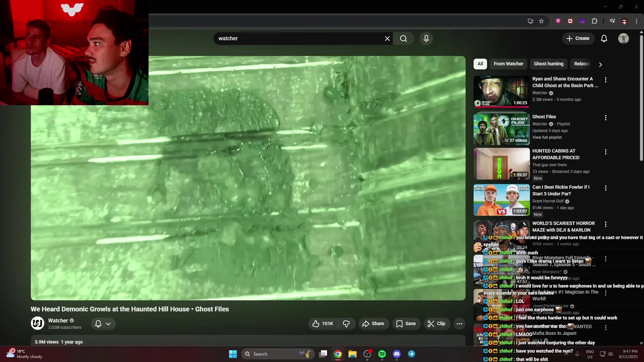Viewport: 644px width, 362px height.
Task: Open 'Can I Beat Rickie Fowler' title
Action: click(x=561, y=191)
